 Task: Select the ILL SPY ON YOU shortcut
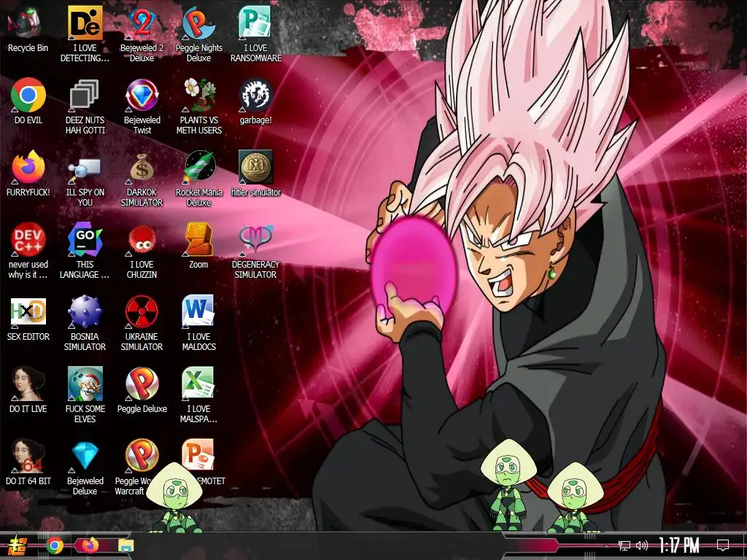(85, 179)
